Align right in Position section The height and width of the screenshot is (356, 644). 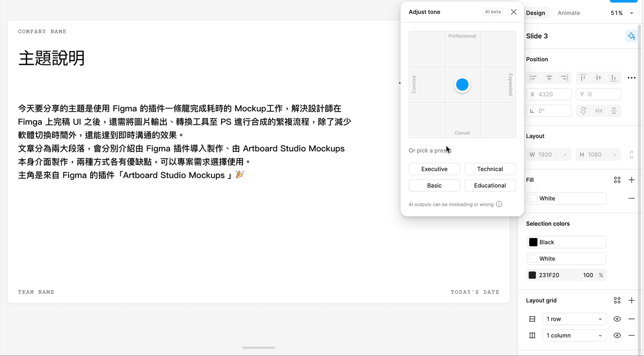point(564,78)
